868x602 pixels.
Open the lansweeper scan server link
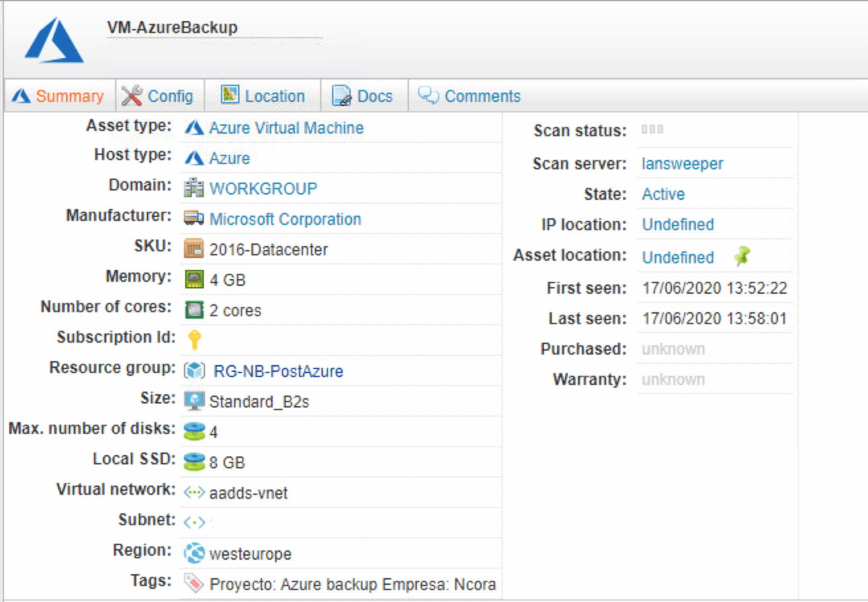[x=683, y=163]
